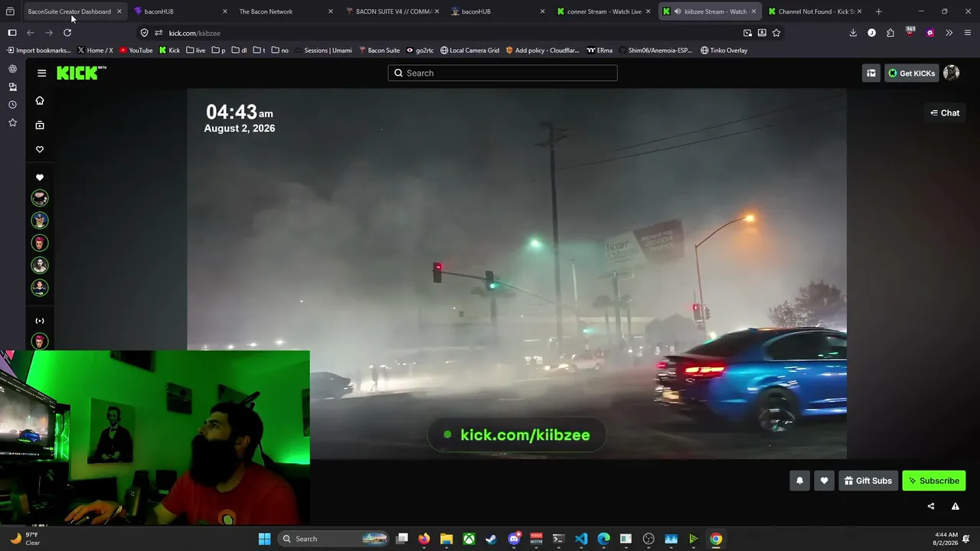The height and width of the screenshot is (551, 980).
Task: Follow kiibzee with the heart button
Action: (x=824, y=481)
